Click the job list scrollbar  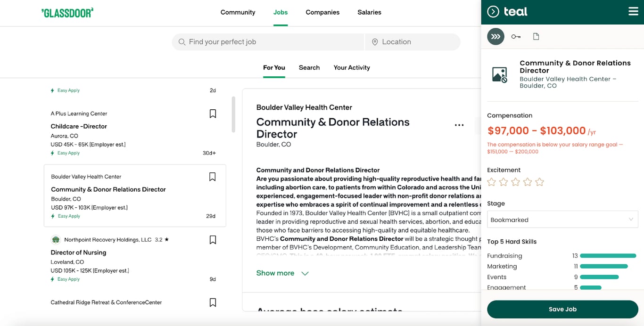[233, 114]
